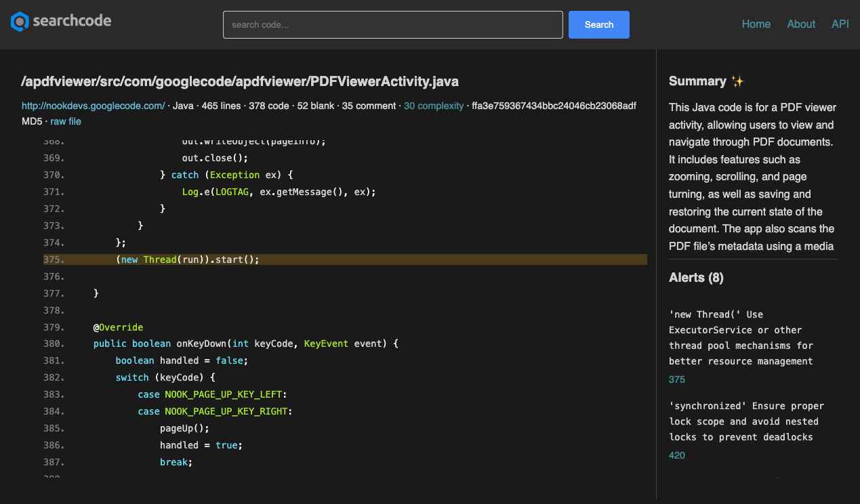Screen dimensions: 860x504
Task: Click the '465 lines' file statistic
Action: point(220,106)
